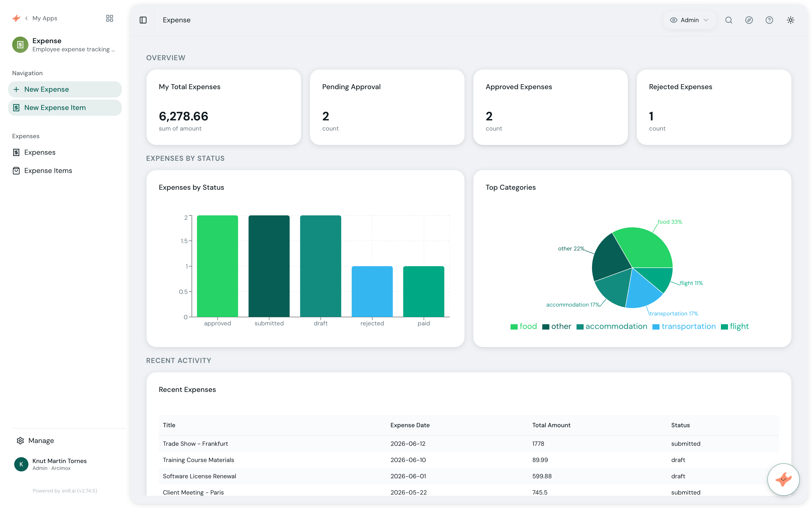Open the Admin role dropdown
The image size is (812, 508).
point(689,20)
